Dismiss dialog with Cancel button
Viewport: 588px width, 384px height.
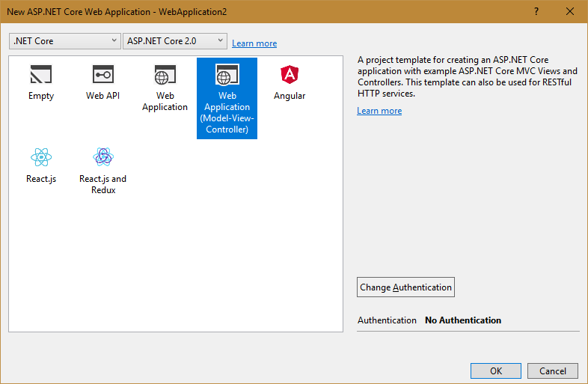(552, 371)
